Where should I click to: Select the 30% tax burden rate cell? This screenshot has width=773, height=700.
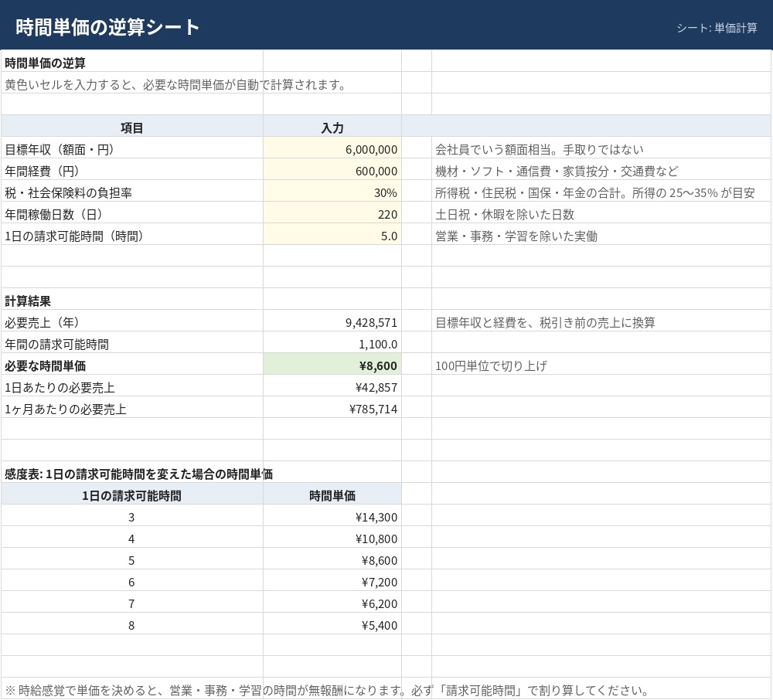click(332, 191)
